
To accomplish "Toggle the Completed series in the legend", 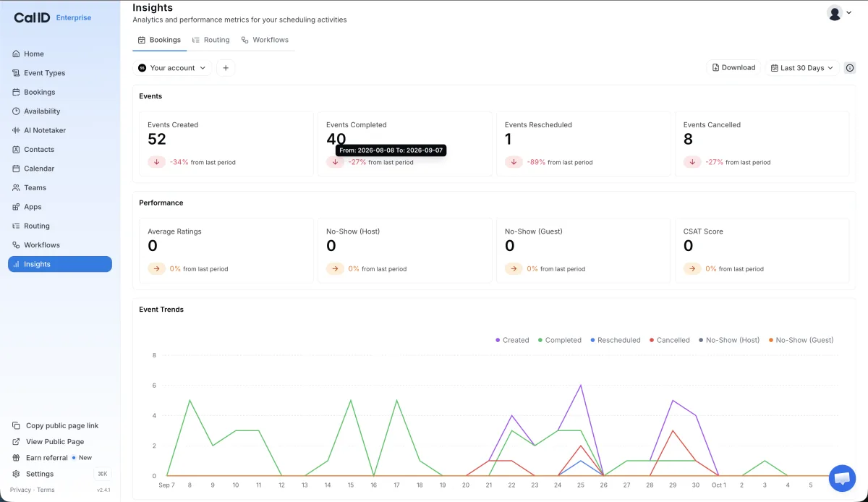I will (x=560, y=340).
